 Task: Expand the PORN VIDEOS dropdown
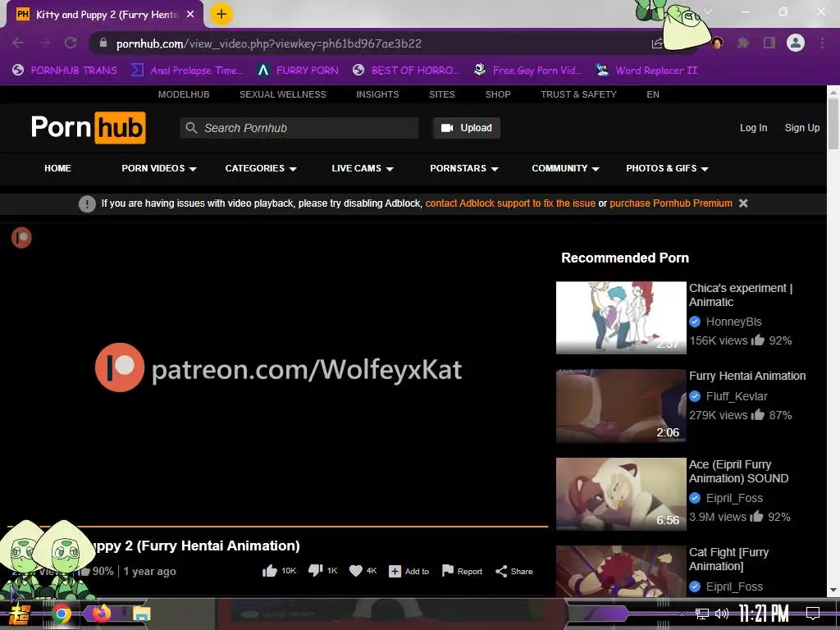tap(158, 168)
